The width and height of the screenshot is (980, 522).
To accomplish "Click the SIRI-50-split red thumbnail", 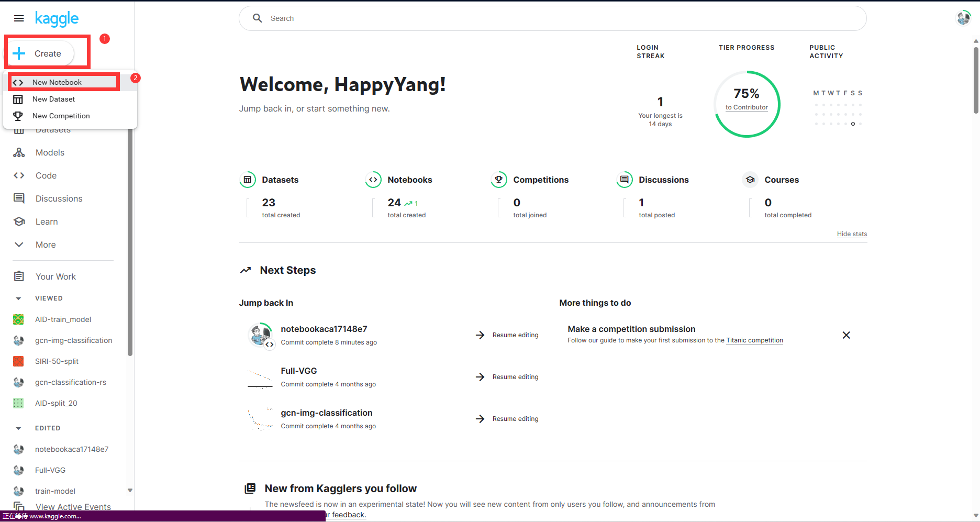I will click(18, 361).
